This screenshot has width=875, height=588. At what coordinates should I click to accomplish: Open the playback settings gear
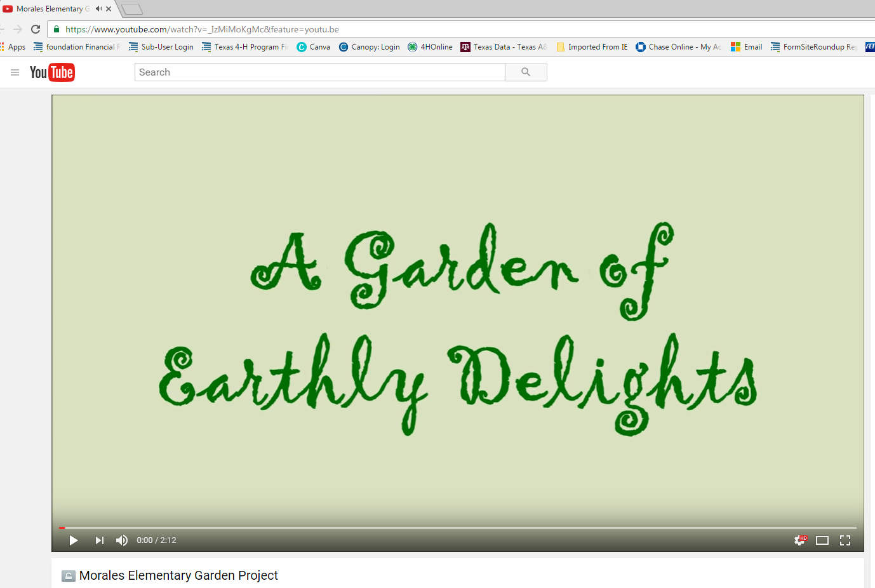tap(799, 540)
